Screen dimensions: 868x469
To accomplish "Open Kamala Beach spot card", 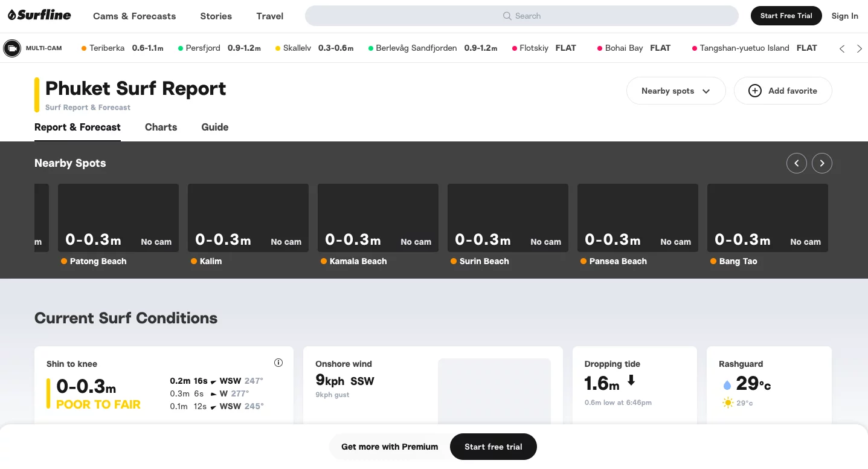I will pos(378,225).
